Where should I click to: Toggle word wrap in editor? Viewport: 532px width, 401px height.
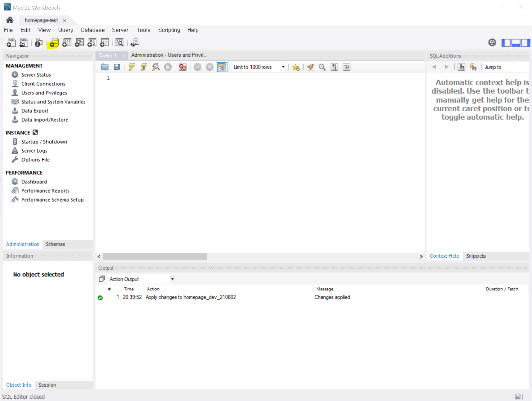coord(346,67)
